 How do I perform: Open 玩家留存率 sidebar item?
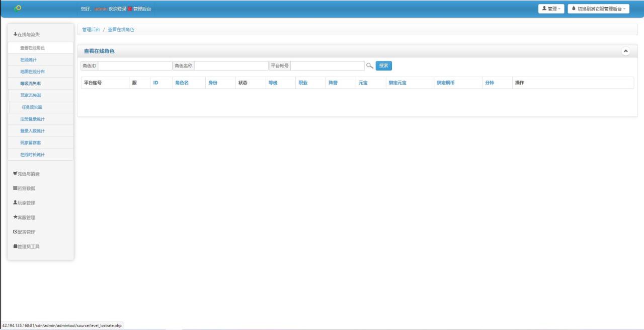pos(41,143)
